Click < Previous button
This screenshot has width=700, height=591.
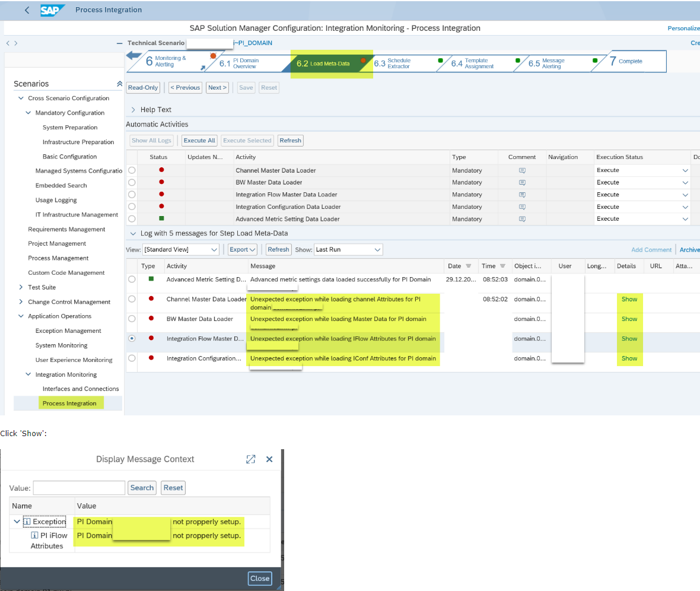(x=185, y=88)
